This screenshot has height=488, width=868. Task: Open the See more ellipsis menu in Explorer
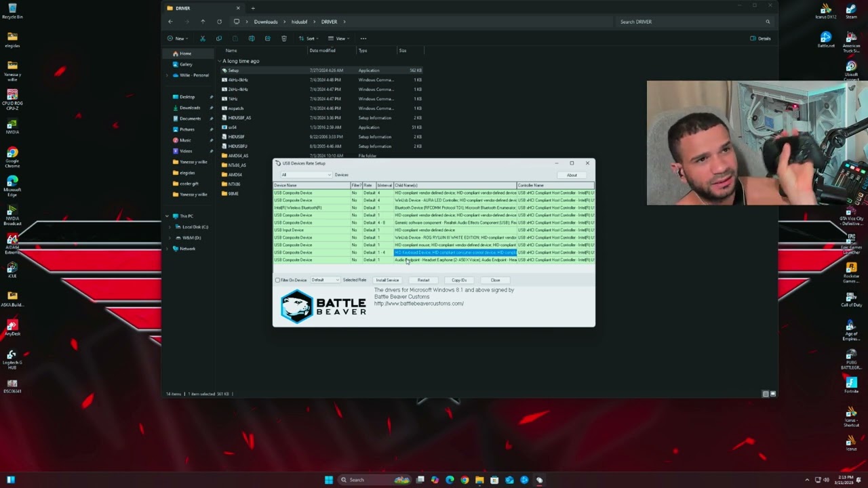[363, 39]
